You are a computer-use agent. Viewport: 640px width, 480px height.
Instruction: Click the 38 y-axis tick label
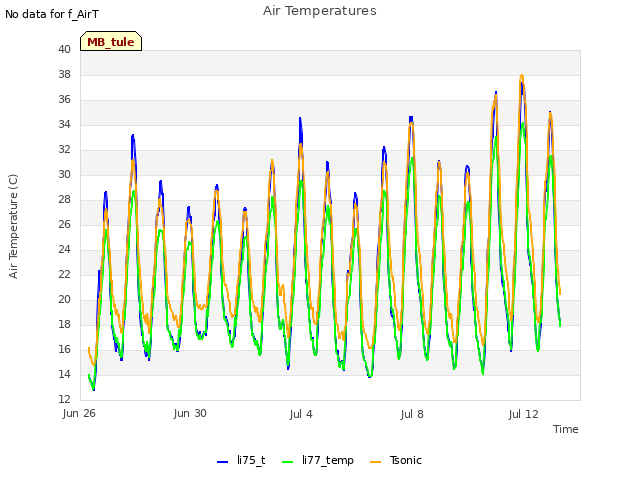[64, 74]
